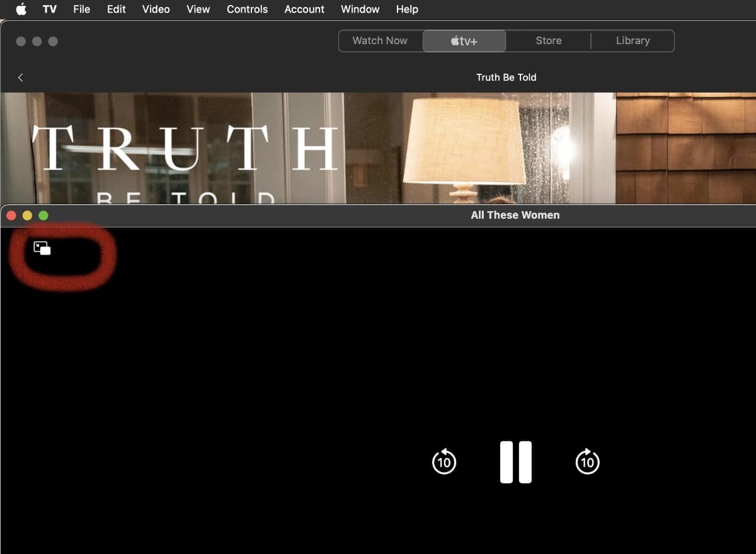This screenshot has width=756, height=554.
Task: Pause the playing video
Action: point(515,462)
